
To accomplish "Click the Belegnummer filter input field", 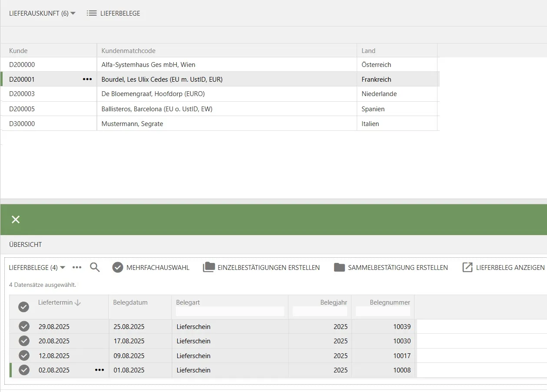I will [383, 311].
